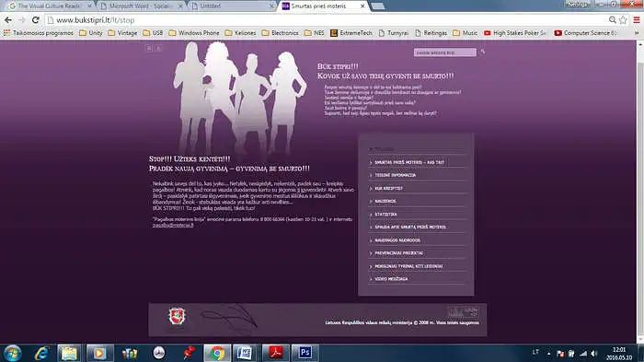Launch Internet Explorer from the taskbar
The height and width of the screenshot is (362, 644).
(x=41, y=353)
